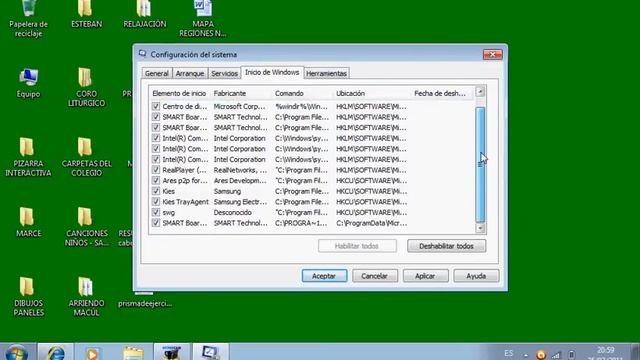Select the CARPETAS DEL COLEGIO folder
Screen dimensions: 640x360
coord(86,158)
